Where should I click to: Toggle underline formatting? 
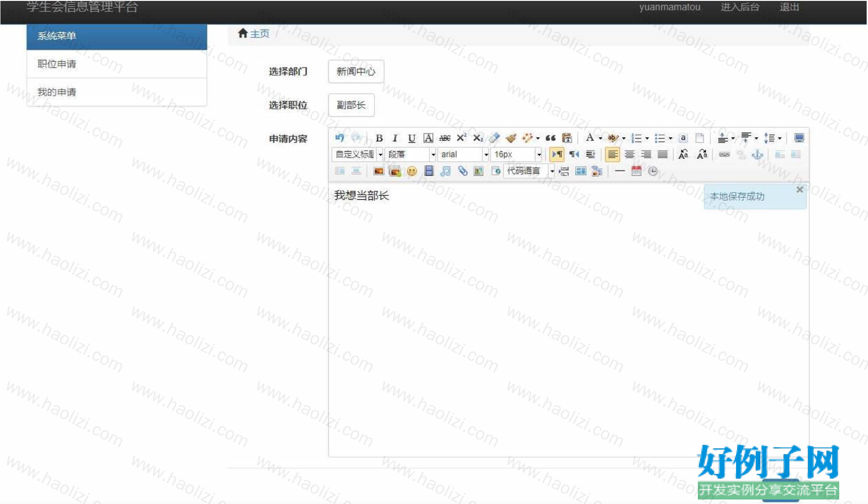(411, 138)
